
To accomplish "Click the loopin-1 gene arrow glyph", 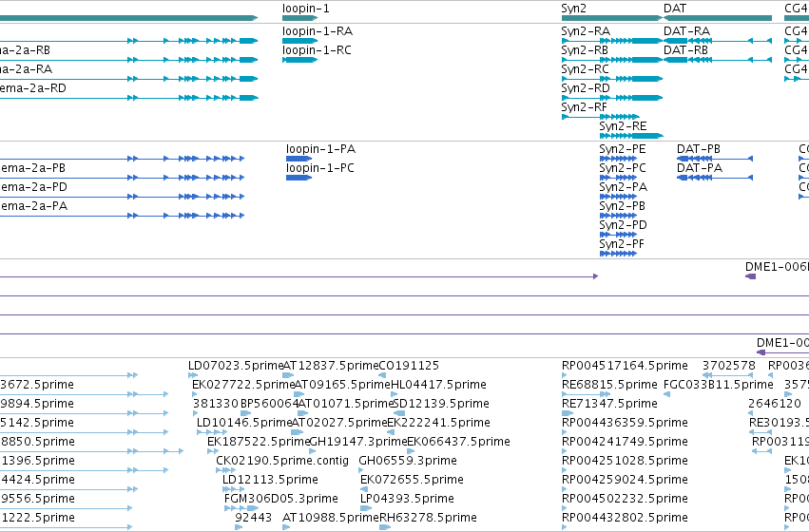I will (x=300, y=18).
